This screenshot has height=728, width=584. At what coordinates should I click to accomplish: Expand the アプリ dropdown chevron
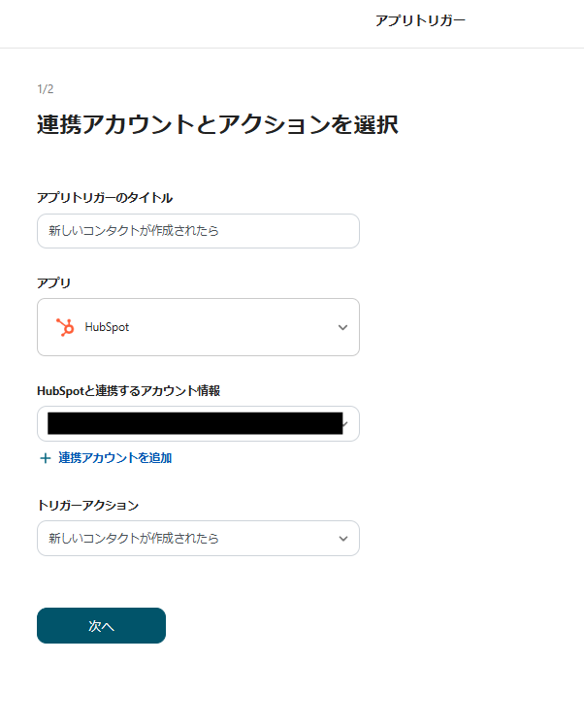(x=342, y=327)
